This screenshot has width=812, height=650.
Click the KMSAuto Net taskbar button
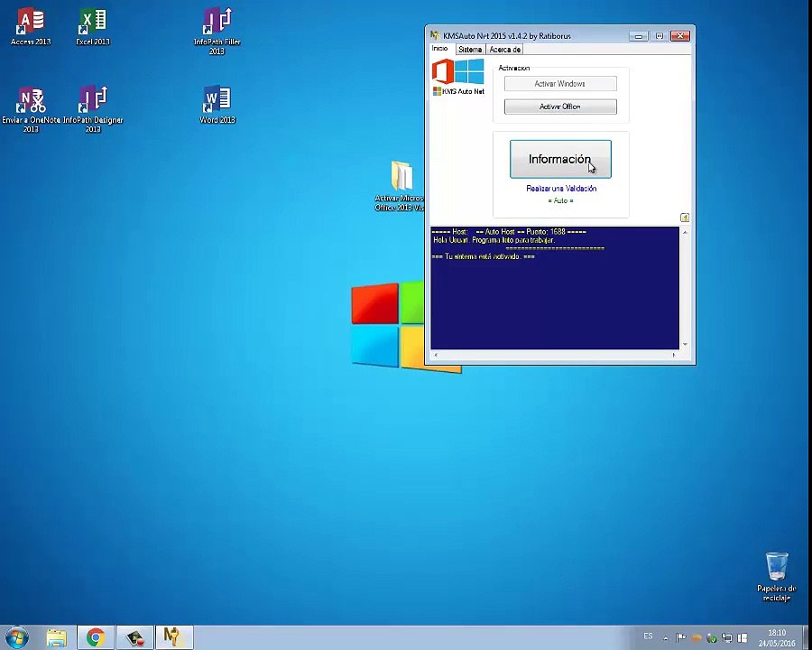tap(174, 637)
